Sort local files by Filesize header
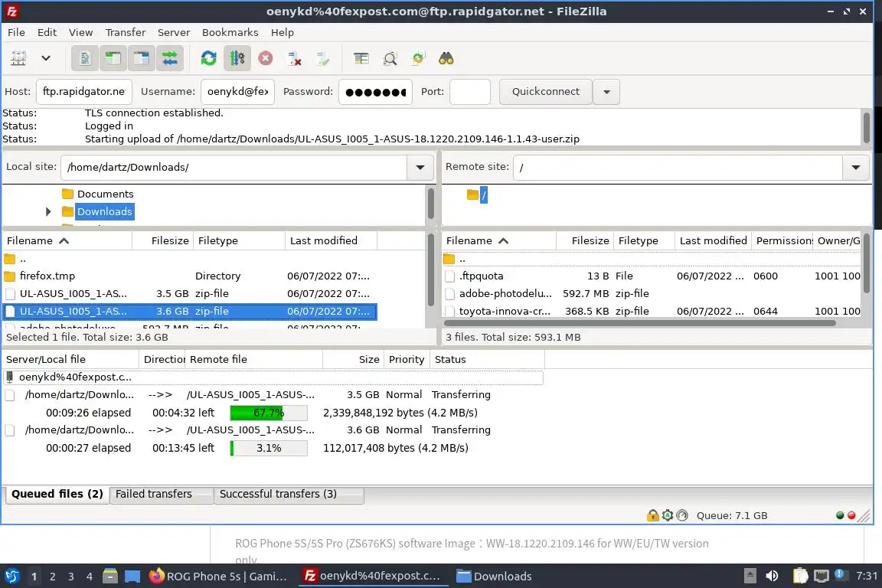The height and width of the screenshot is (588, 882). 163,241
